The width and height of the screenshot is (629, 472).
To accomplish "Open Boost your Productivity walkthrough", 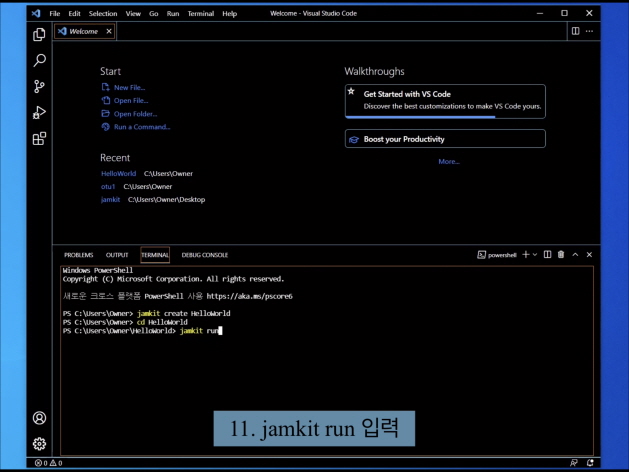I will tap(445, 139).
